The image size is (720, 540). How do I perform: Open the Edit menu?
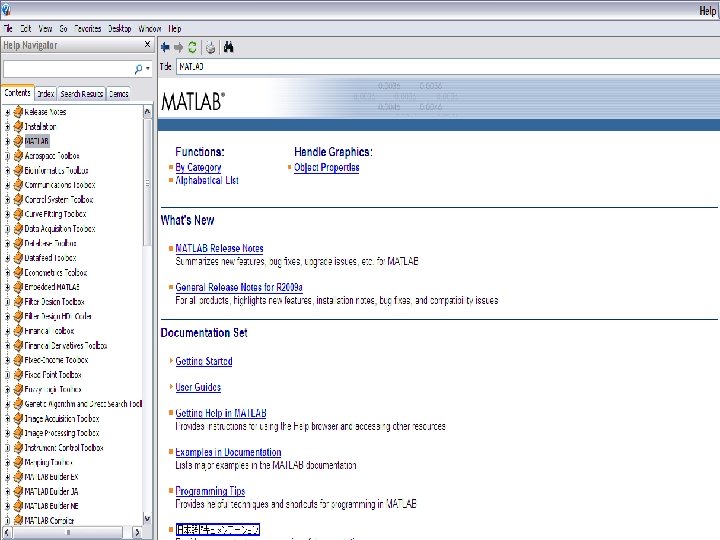[x=25, y=28]
